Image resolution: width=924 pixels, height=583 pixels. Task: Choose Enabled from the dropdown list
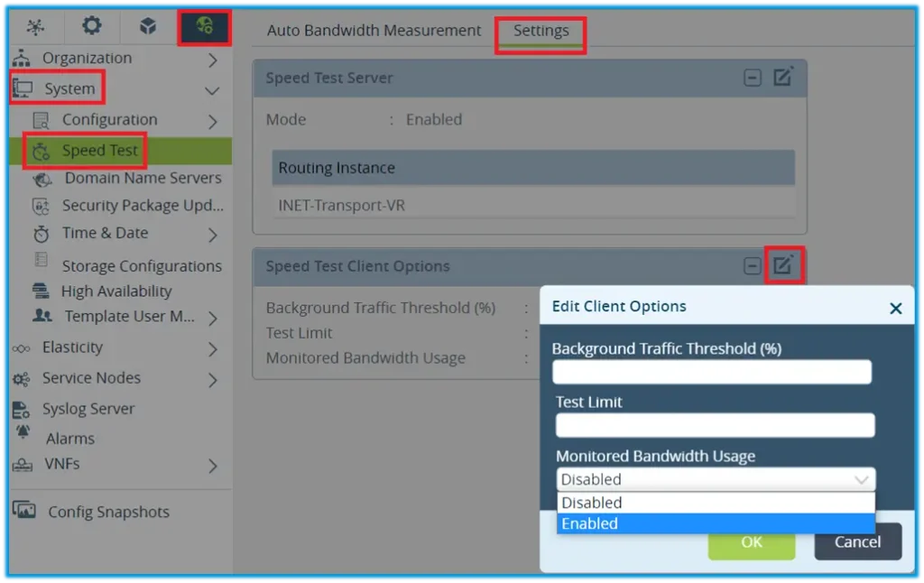[x=716, y=523]
